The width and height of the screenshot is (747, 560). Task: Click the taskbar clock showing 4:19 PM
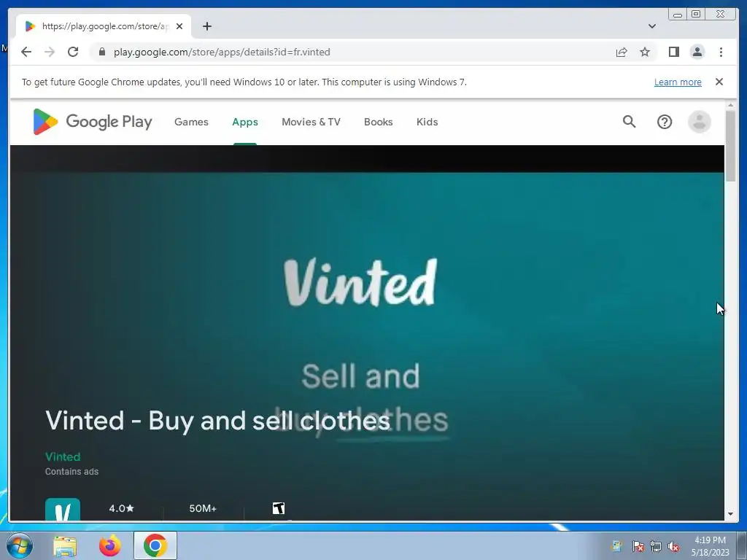click(x=710, y=545)
